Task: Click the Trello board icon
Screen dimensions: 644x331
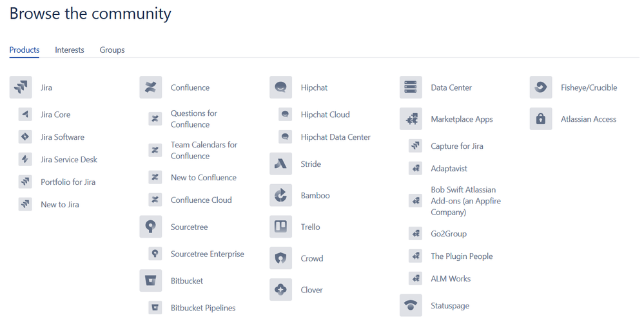Action: (x=281, y=227)
